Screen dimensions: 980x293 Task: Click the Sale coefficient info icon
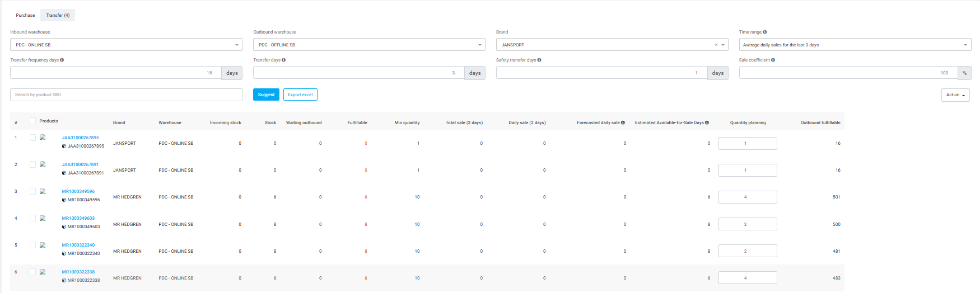click(773, 60)
